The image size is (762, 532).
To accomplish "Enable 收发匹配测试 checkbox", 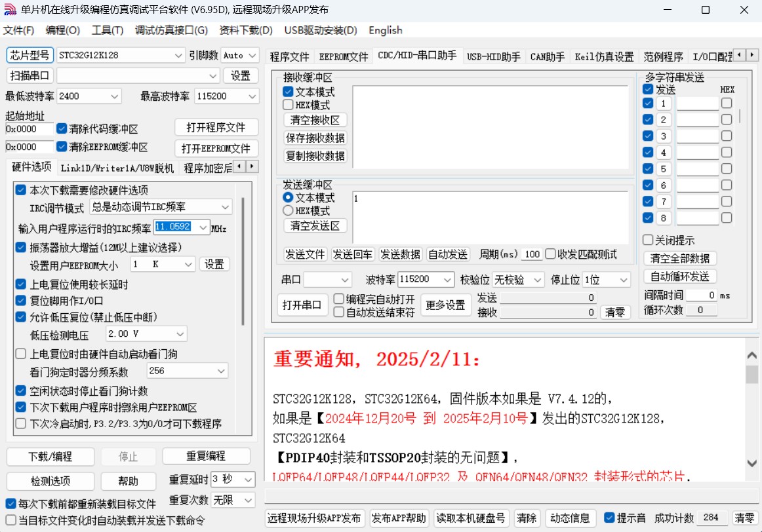I will [x=551, y=254].
